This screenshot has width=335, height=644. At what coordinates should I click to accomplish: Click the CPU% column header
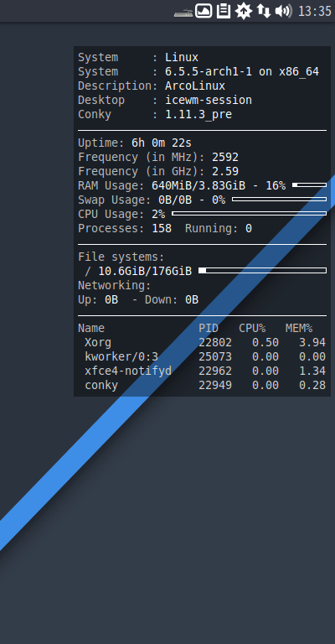pyautogui.click(x=252, y=328)
